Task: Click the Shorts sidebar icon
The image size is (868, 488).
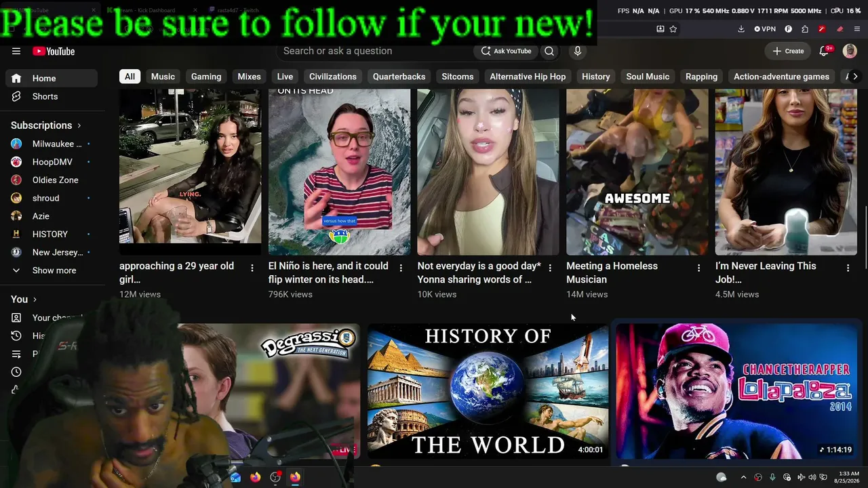Action: pyautogui.click(x=16, y=96)
